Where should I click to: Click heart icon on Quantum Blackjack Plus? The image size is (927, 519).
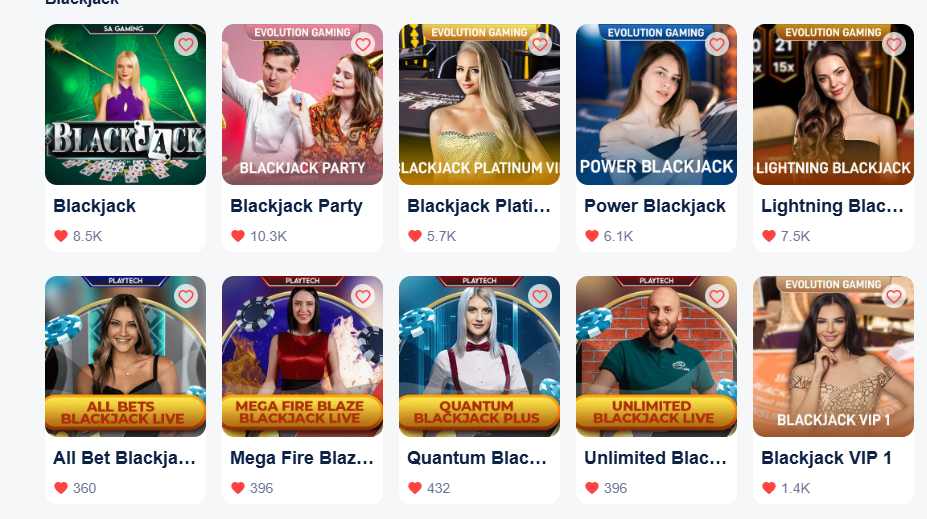pyautogui.click(x=540, y=297)
